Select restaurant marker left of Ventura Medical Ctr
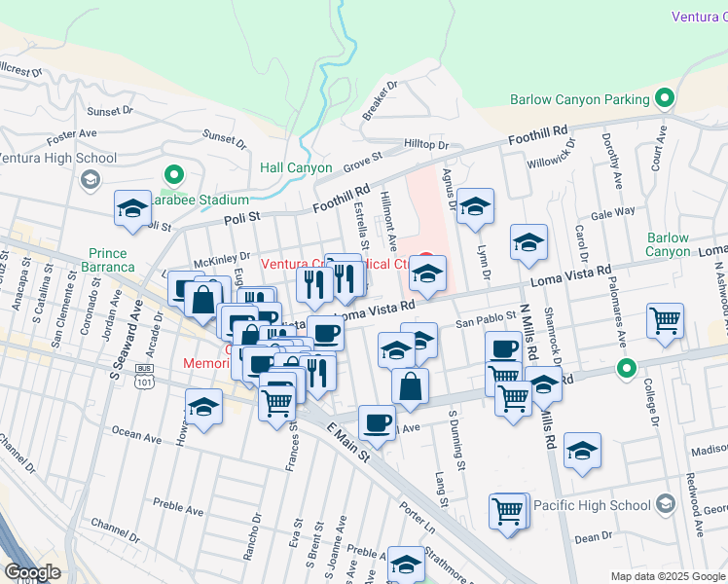728x584 pixels. coord(314,289)
